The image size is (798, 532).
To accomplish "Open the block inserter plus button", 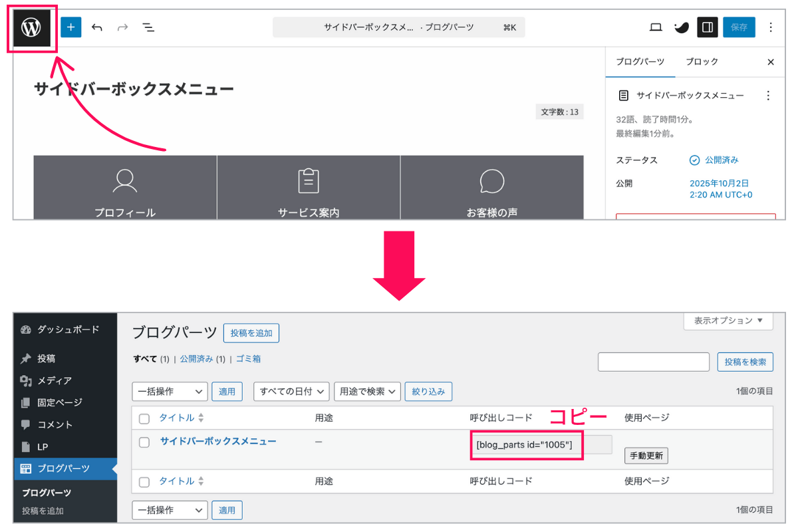I will click(x=71, y=27).
